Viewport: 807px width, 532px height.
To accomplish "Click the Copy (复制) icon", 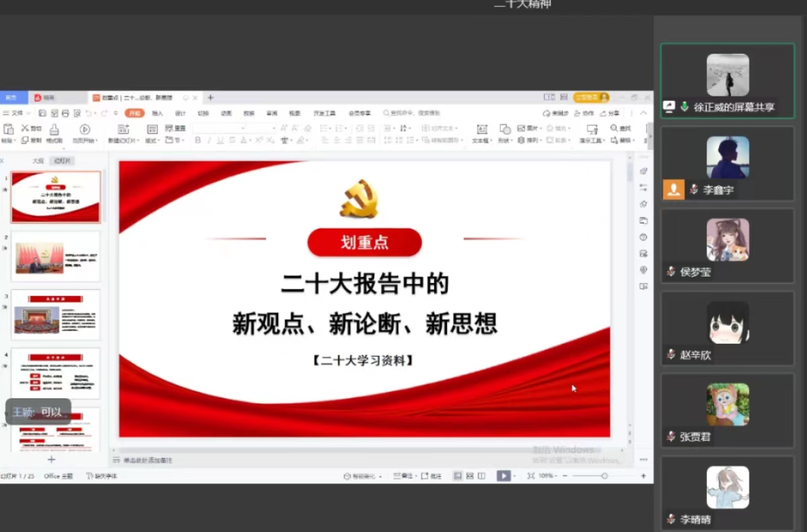I will (x=25, y=140).
